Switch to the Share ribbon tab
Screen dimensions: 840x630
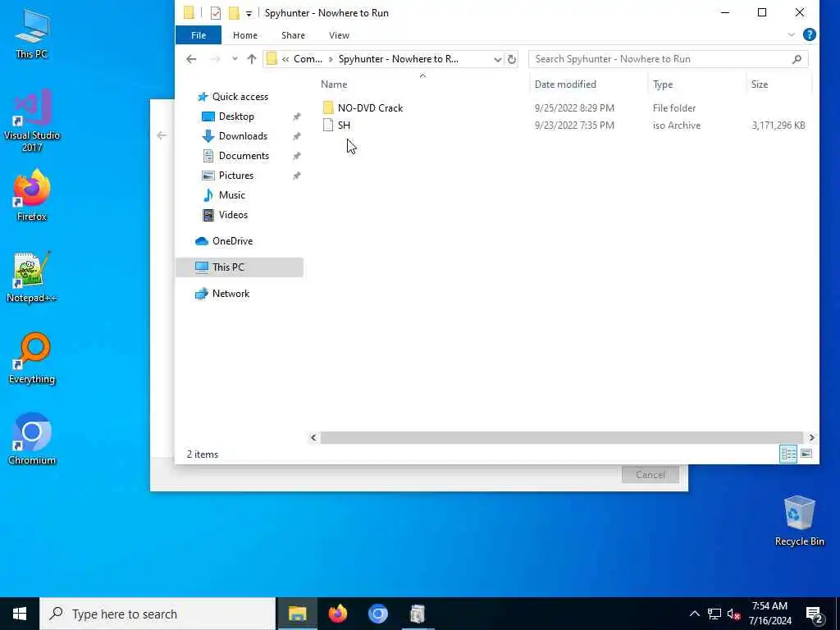click(293, 35)
